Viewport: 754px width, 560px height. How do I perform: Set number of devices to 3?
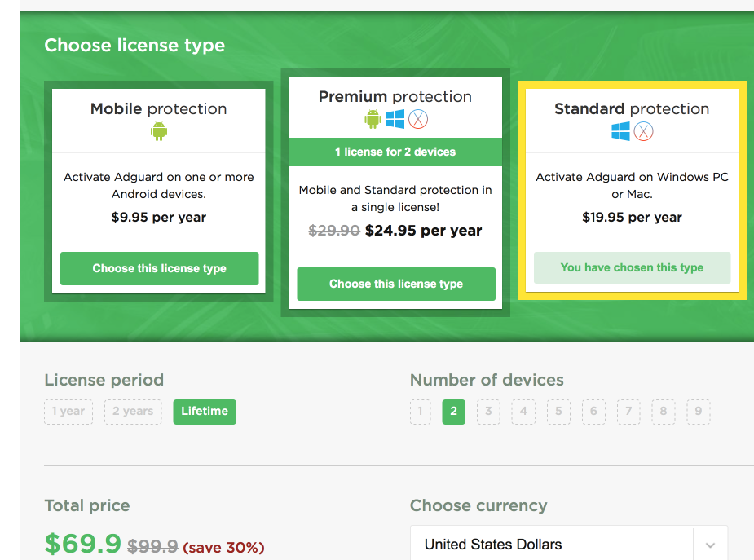click(x=488, y=412)
